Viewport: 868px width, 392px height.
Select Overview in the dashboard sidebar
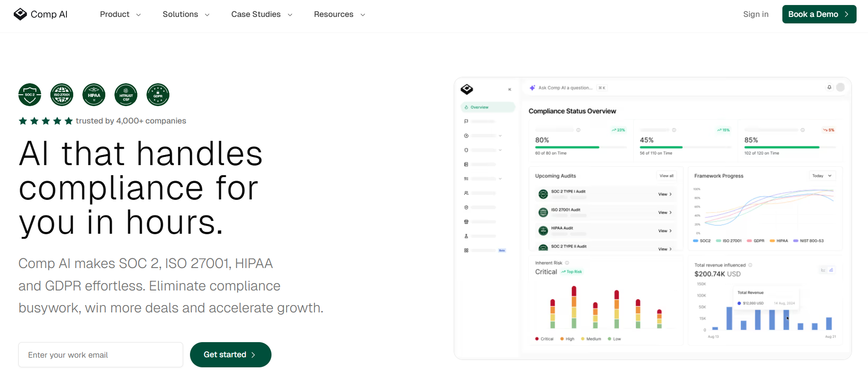(x=488, y=107)
